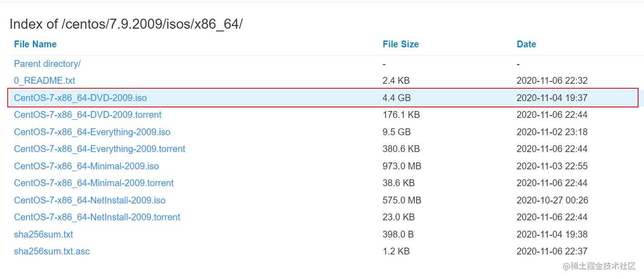Screen dimensions: 644x279
Task: Sort the listing by File Name
Action: (x=35, y=44)
